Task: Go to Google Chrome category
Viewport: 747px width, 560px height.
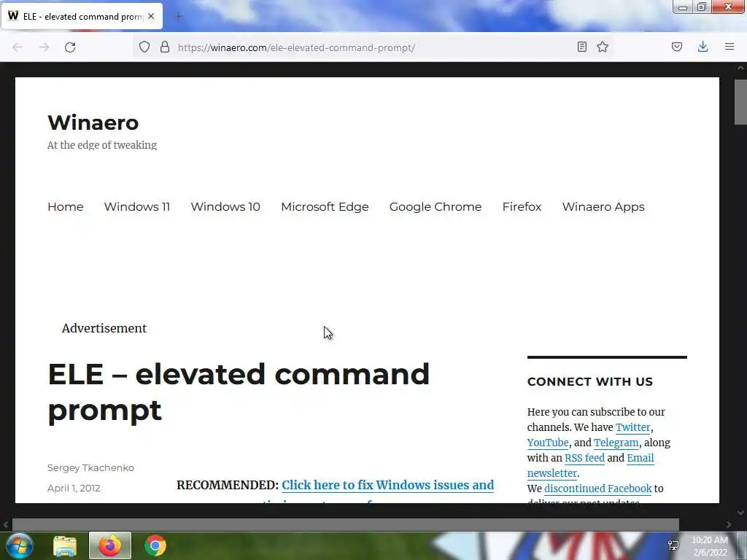Action: point(436,206)
